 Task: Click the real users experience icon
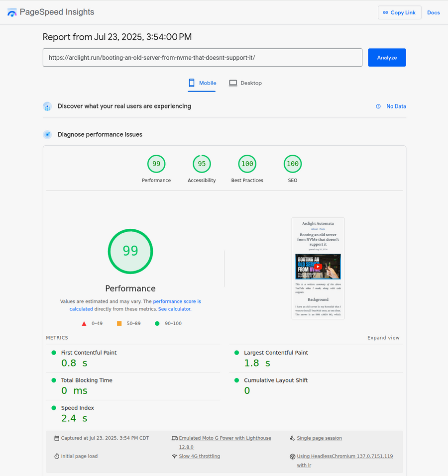pos(47,106)
